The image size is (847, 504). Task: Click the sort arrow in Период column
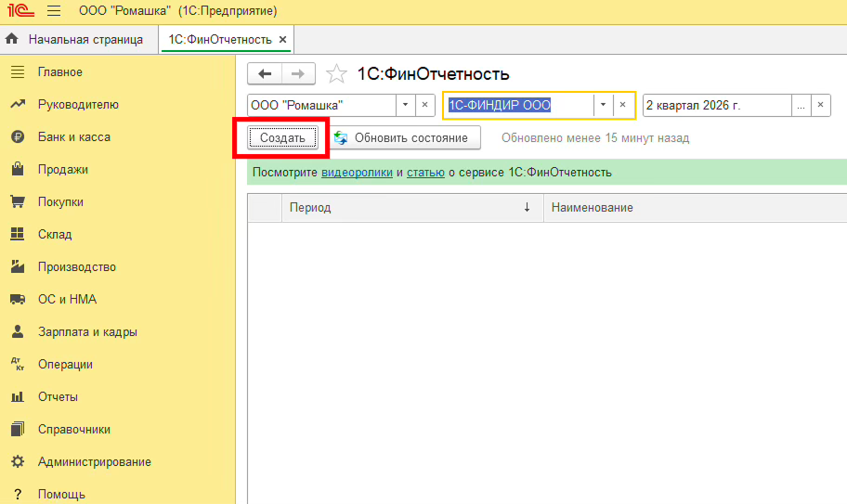[x=527, y=208]
